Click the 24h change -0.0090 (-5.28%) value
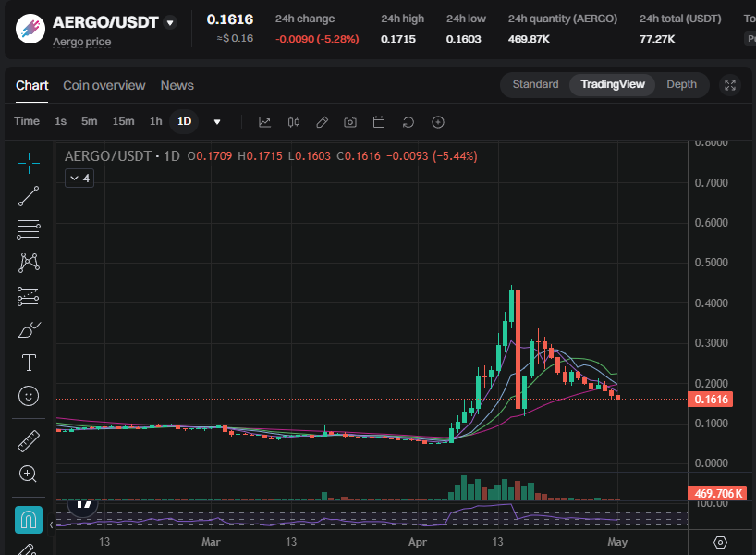 (x=317, y=39)
